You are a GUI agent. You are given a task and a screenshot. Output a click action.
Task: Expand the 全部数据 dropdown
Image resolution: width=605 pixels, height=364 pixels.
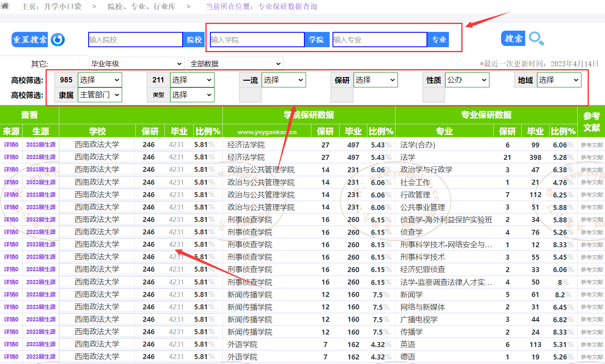pyautogui.click(x=236, y=64)
